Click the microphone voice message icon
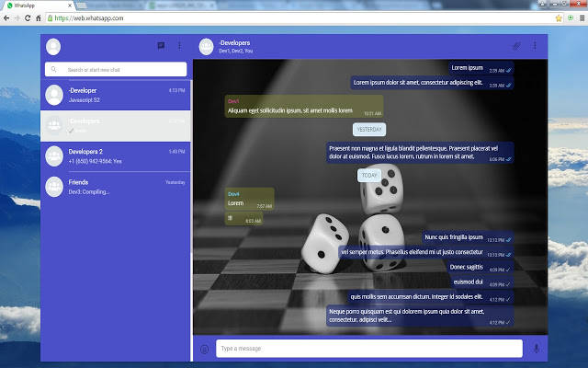Viewport: 588px width, 368px height. tap(537, 349)
